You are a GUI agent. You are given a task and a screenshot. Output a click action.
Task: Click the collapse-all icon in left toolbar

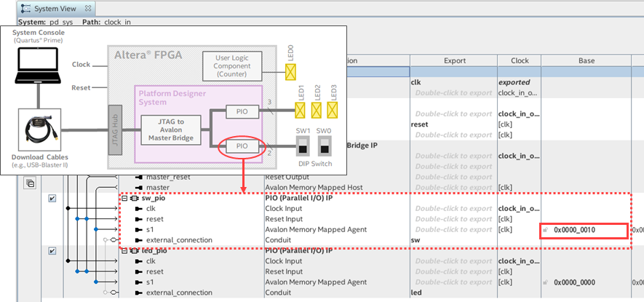click(x=31, y=183)
